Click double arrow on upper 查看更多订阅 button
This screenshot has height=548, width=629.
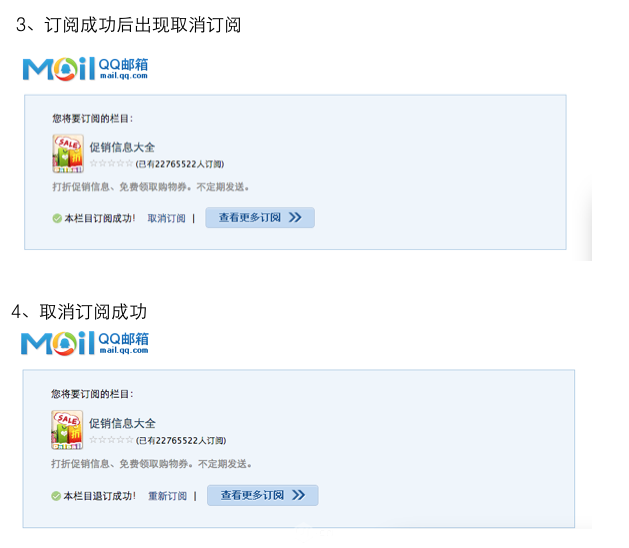pos(295,217)
